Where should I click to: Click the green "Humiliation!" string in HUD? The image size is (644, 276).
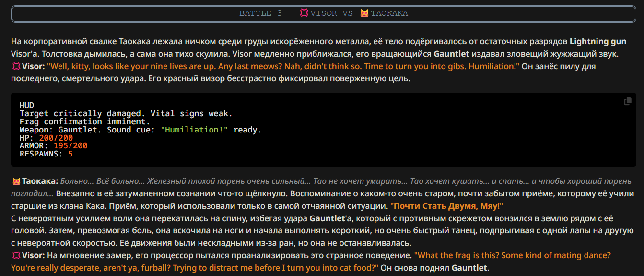point(194,130)
